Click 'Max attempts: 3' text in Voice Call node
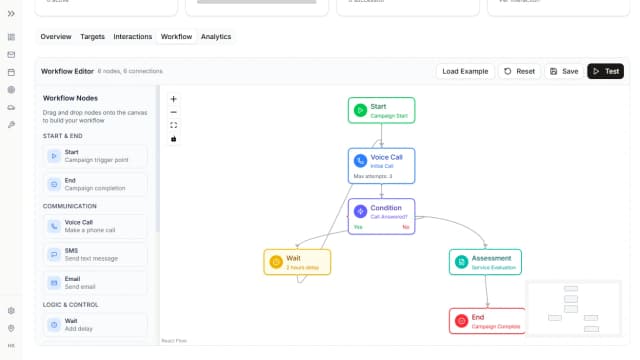Viewport: 640px width, 360px height. pos(373,176)
